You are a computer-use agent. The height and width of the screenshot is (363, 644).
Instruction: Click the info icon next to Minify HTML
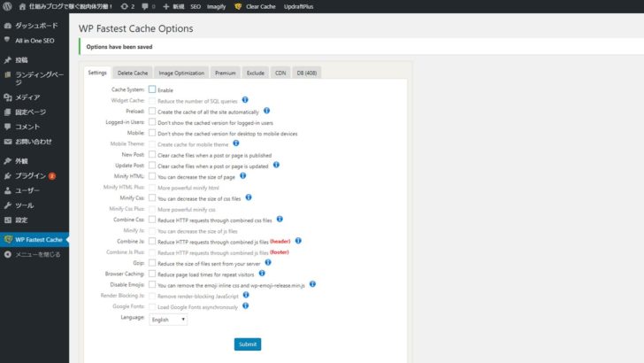point(242,176)
